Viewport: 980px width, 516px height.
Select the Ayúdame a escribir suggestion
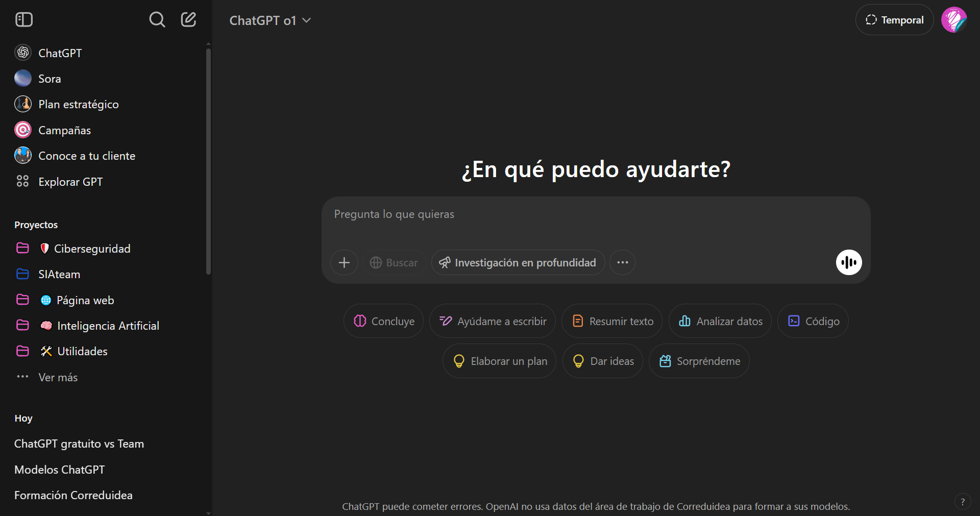pos(493,321)
